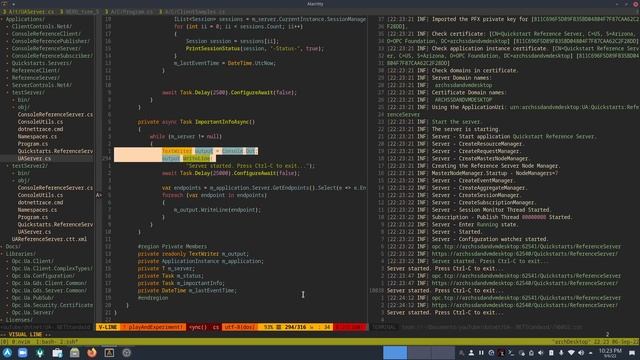
Task: Switch to the second virtual desktop in pager
Action: tap(419, 353)
